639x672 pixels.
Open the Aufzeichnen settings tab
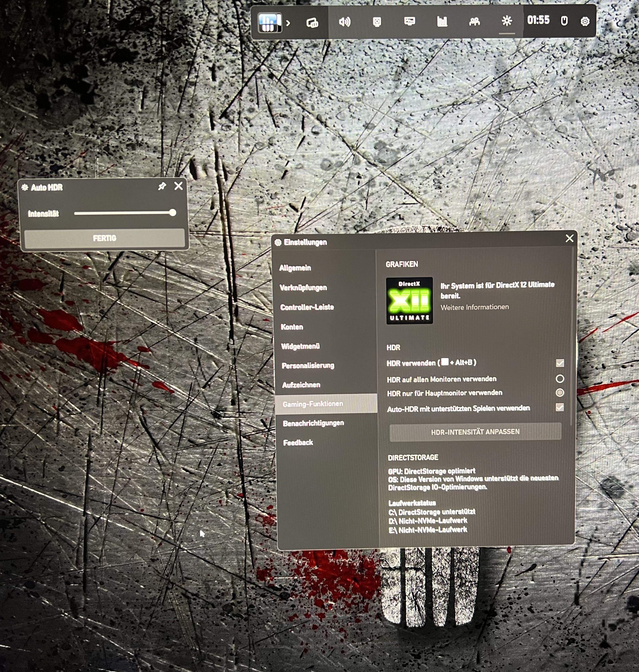coord(301,385)
